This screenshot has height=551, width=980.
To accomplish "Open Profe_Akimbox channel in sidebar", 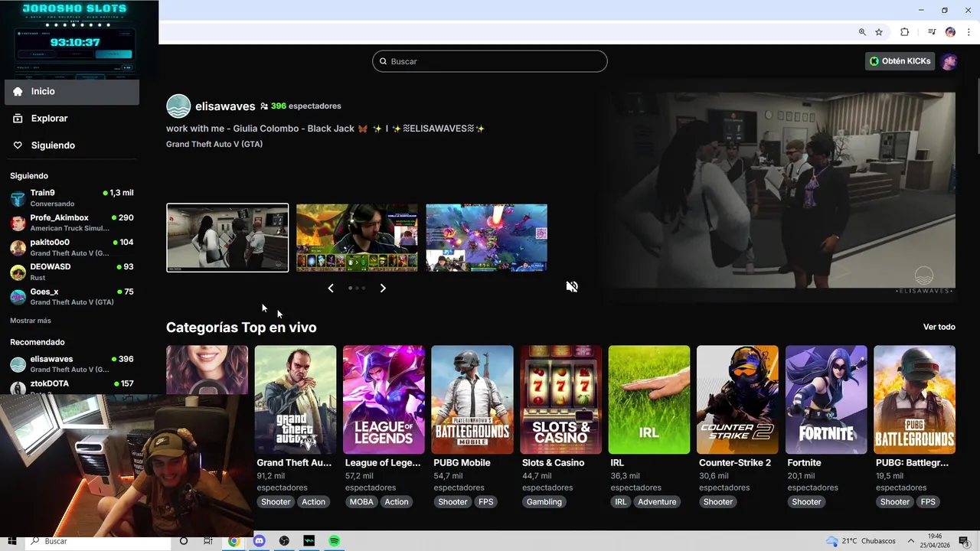I will click(72, 223).
